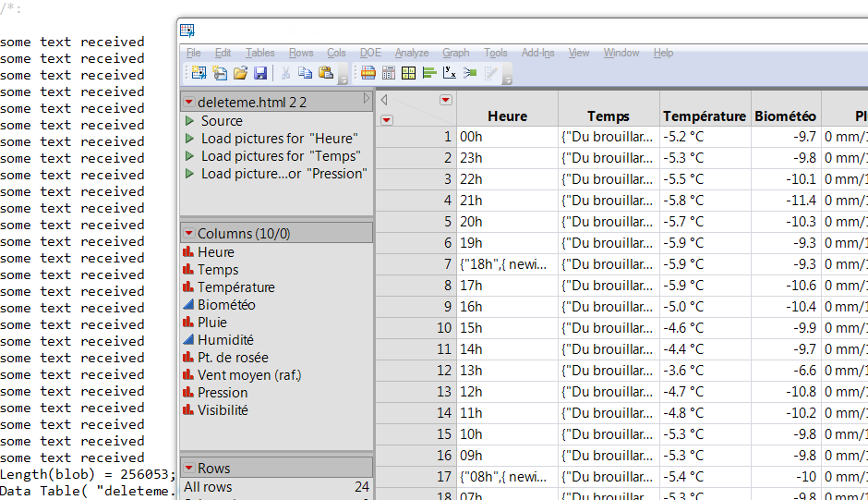Open the Analyze menu

point(412,53)
